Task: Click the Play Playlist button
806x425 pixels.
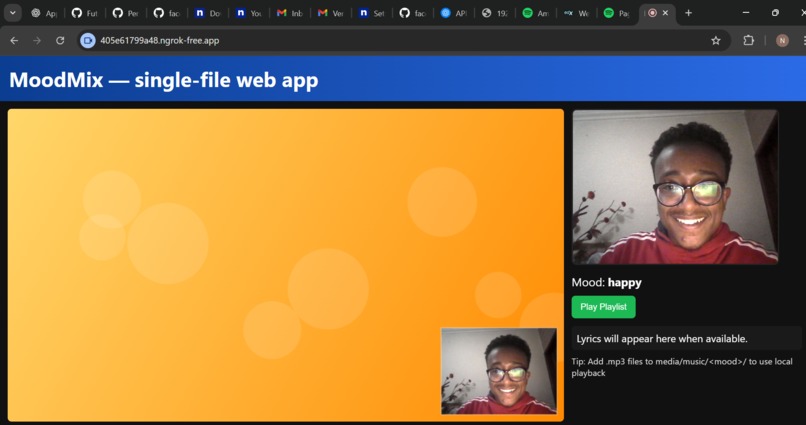Action: (603, 307)
